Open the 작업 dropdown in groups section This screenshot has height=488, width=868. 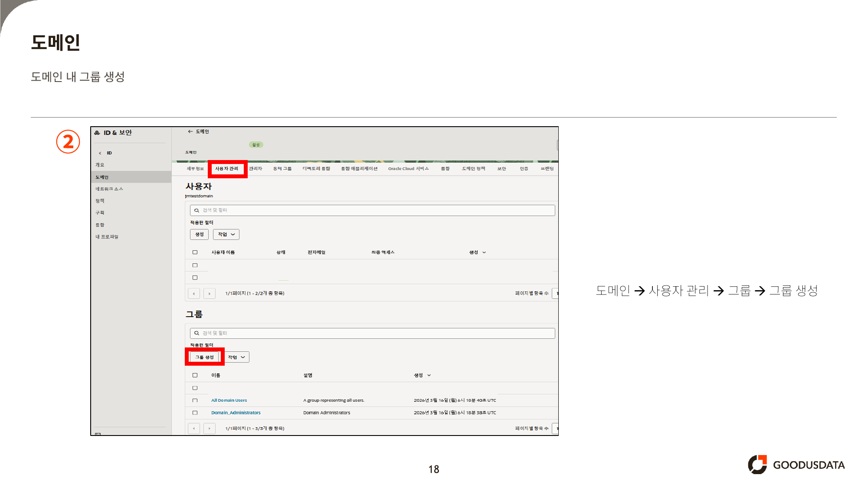coord(237,357)
